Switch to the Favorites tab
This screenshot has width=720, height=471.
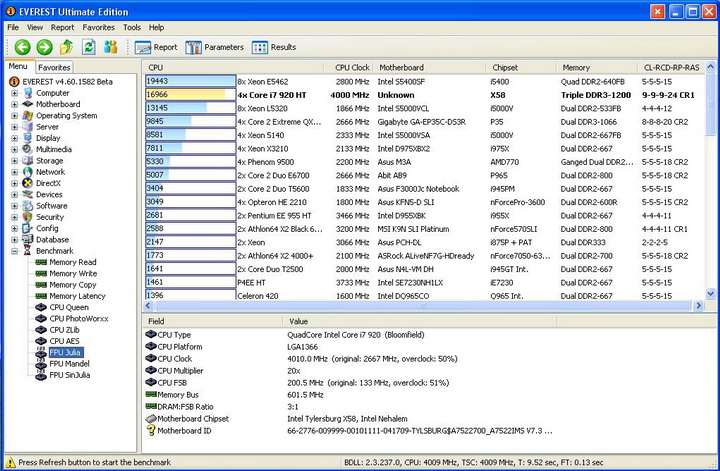[x=54, y=67]
